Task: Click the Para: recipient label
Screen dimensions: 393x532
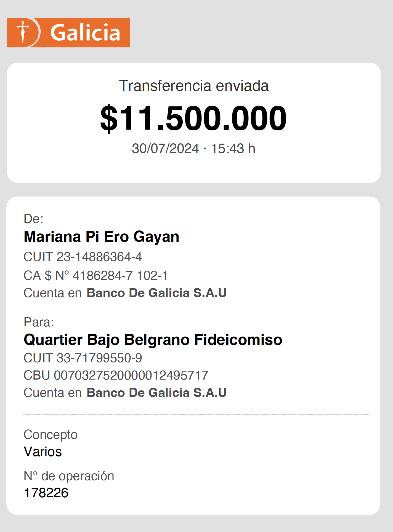Action: (39, 322)
